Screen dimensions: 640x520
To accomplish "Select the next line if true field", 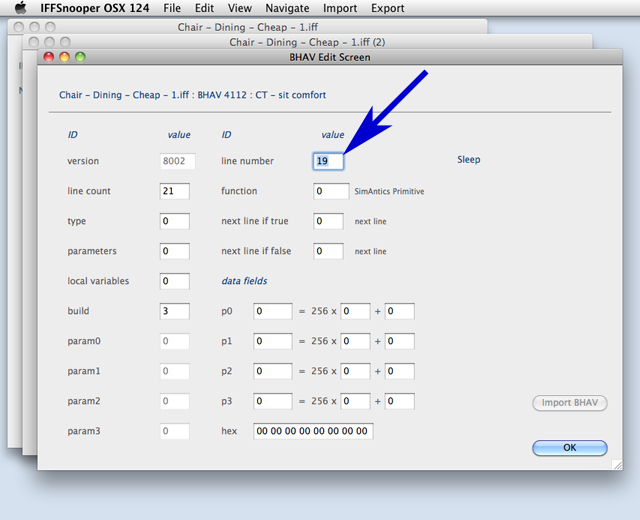I will (x=328, y=221).
